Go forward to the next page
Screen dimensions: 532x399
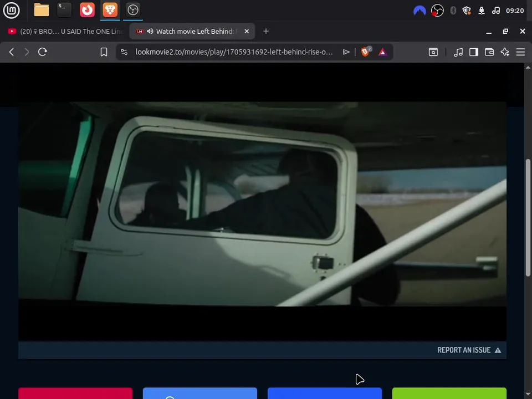[x=27, y=52]
